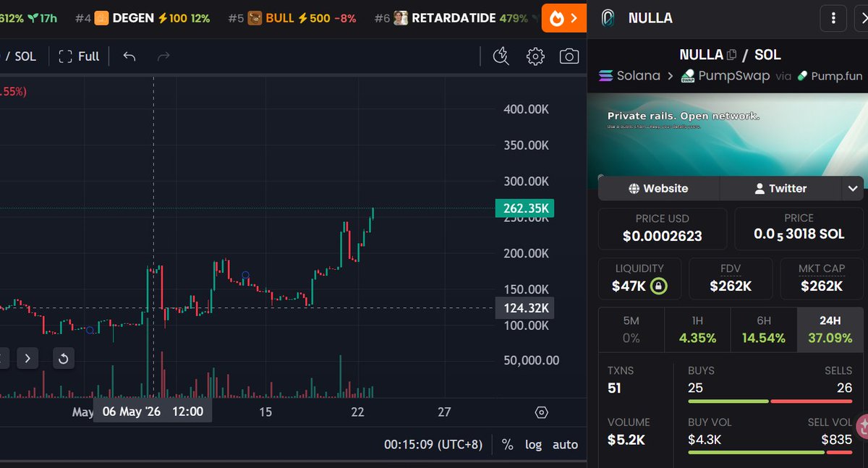Toggle auto scale on chart
Image resolution: width=868 pixels, height=468 pixels.
(565, 444)
